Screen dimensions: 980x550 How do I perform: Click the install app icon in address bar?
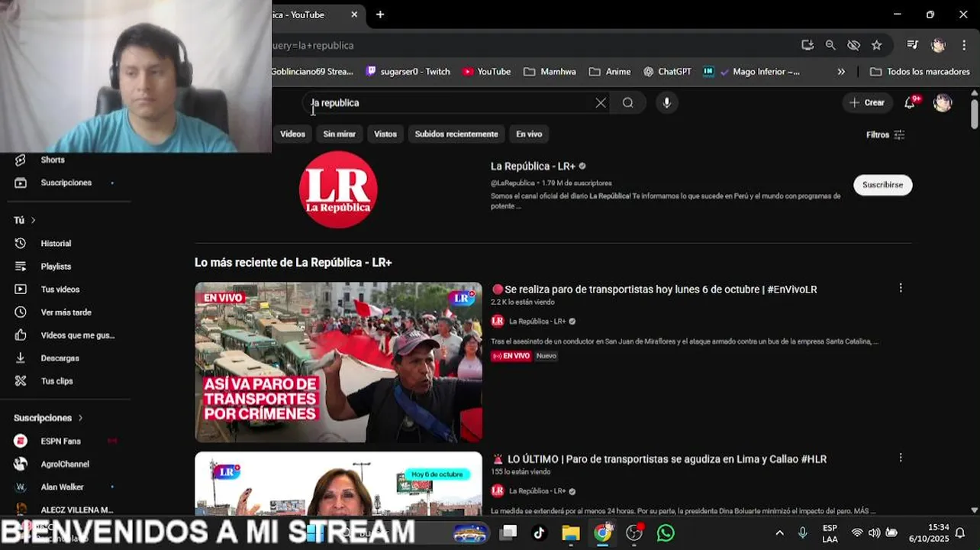tap(808, 45)
